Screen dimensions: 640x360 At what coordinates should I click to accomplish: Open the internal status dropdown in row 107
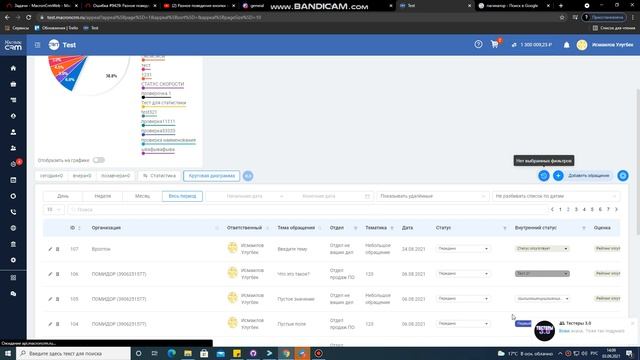tap(542, 249)
